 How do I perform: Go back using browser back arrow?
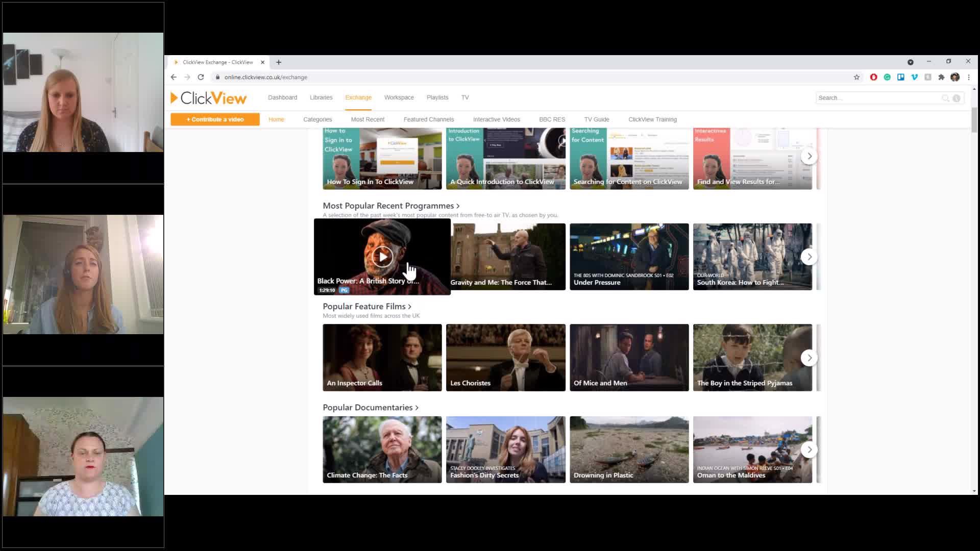pos(174,77)
